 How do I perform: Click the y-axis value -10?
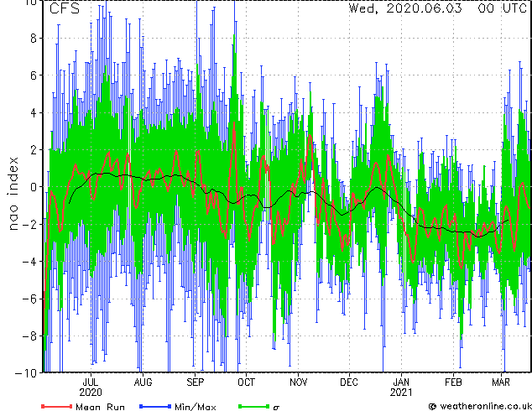click(26, 373)
